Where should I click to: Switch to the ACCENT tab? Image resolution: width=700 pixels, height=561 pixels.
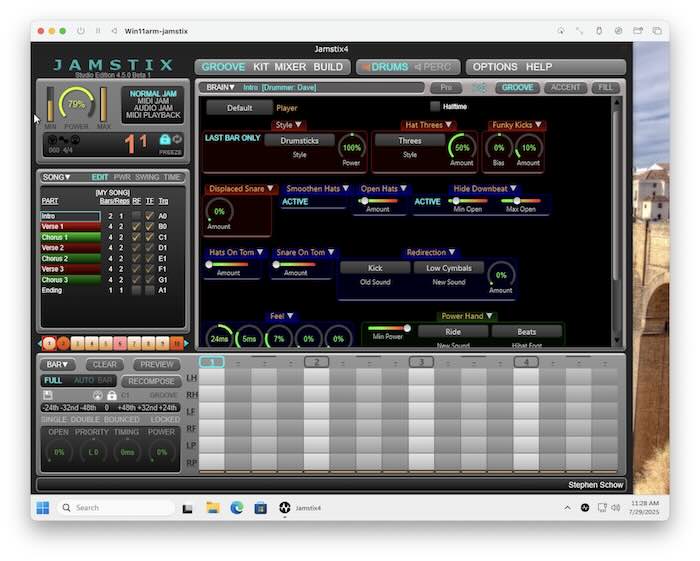565,87
